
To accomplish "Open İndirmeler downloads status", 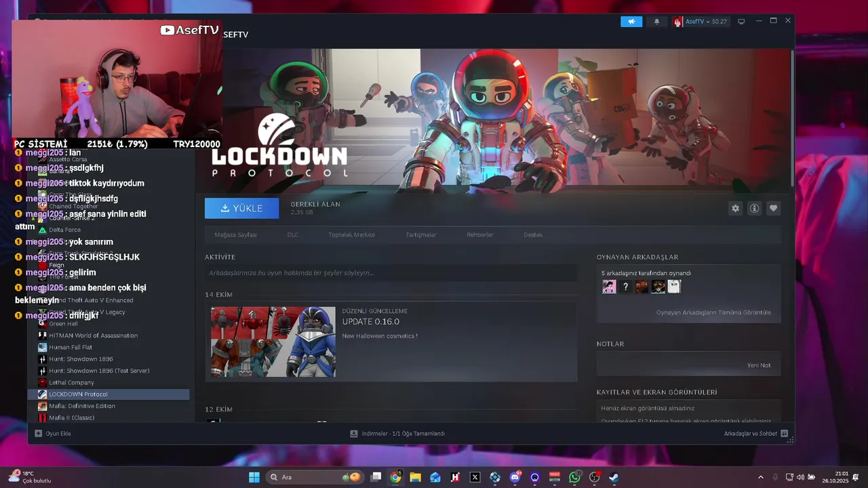I will tap(397, 434).
